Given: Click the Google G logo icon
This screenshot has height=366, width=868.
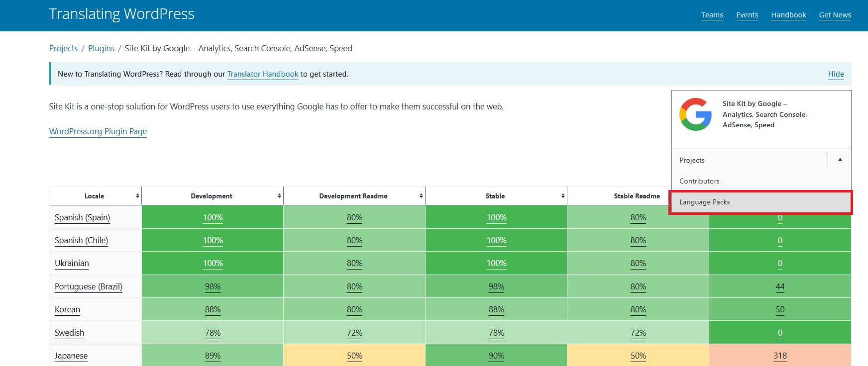Looking at the screenshot, I should (695, 114).
